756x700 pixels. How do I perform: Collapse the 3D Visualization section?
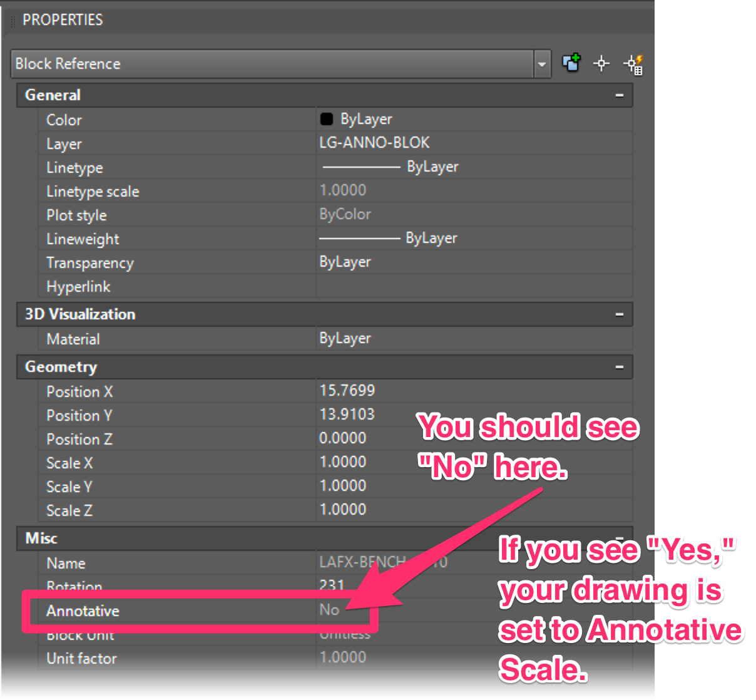coord(619,314)
